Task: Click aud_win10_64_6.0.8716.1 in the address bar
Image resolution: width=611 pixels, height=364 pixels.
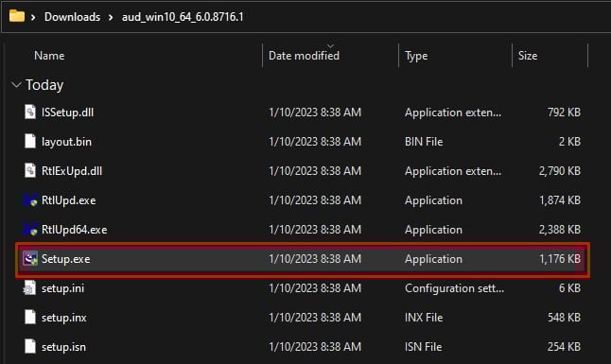Action: pyautogui.click(x=183, y=17)
